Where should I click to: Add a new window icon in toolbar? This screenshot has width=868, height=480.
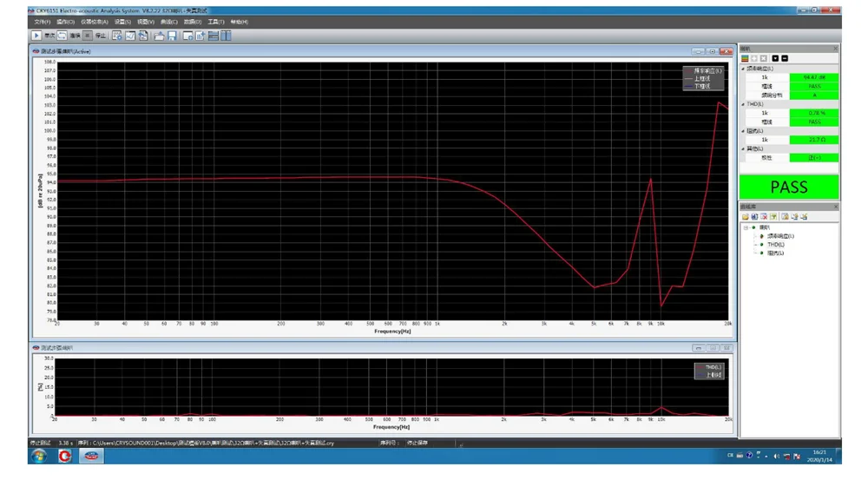click(187, 36)
